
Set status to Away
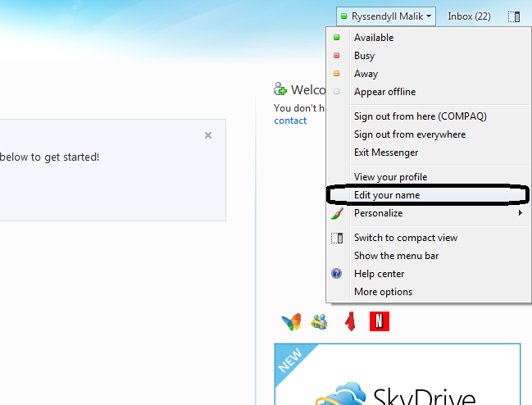point(366,74)
